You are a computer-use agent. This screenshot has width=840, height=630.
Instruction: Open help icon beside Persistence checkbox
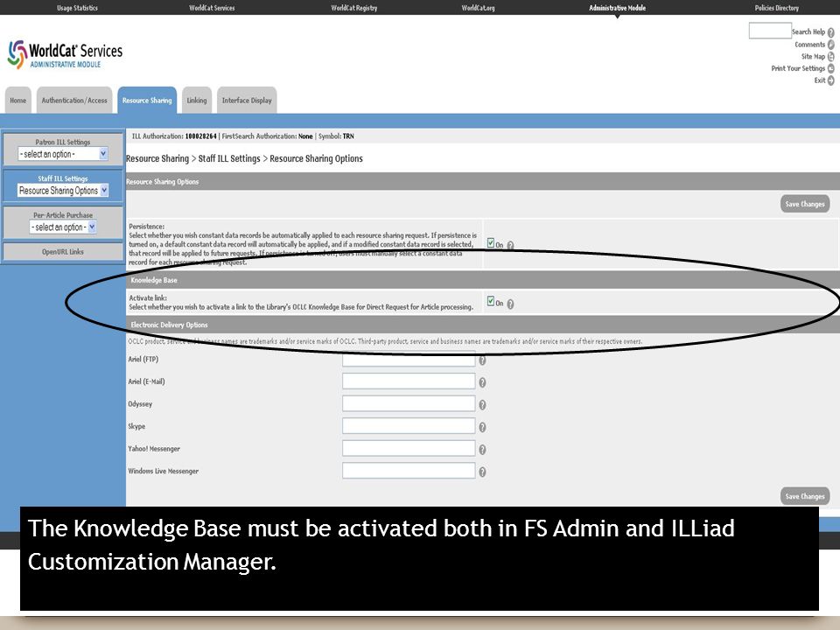click(510, 245)
